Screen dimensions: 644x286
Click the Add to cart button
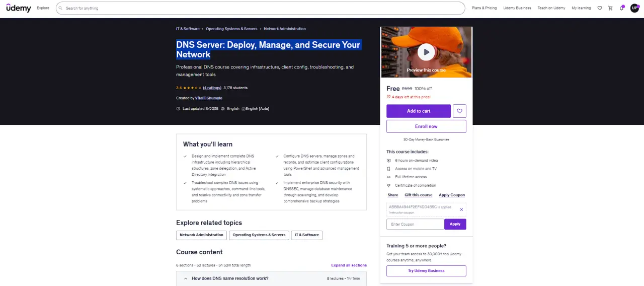pyautogui.click(x=419, y=111)
